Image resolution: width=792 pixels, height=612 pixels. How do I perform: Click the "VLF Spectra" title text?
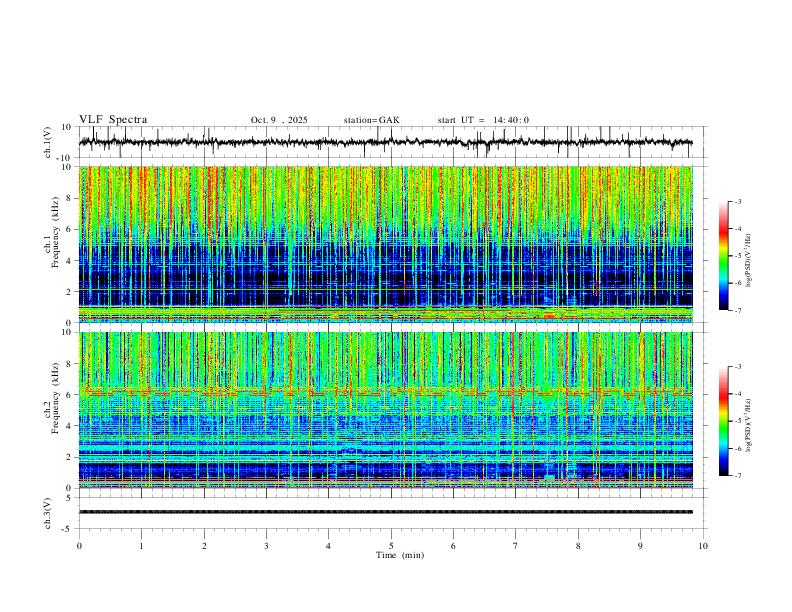click(113, 120)
